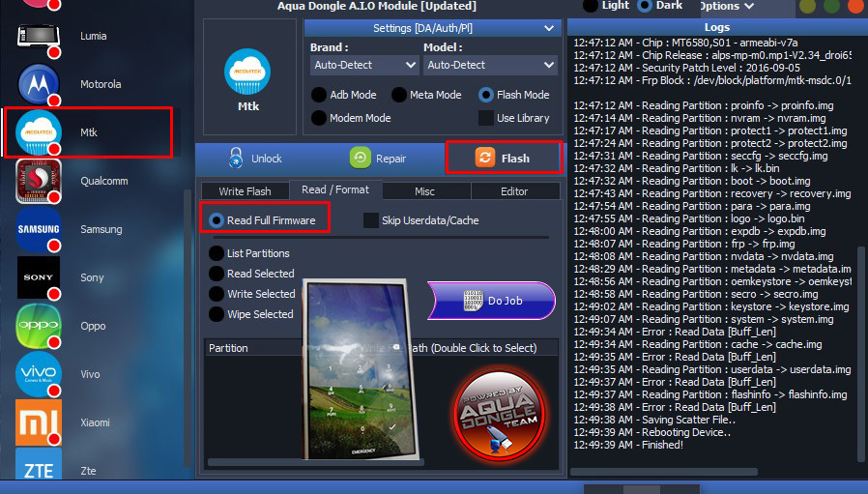Choose Read Selected radio option
Viewport: 868px width, 494px height.
[216, 274]
